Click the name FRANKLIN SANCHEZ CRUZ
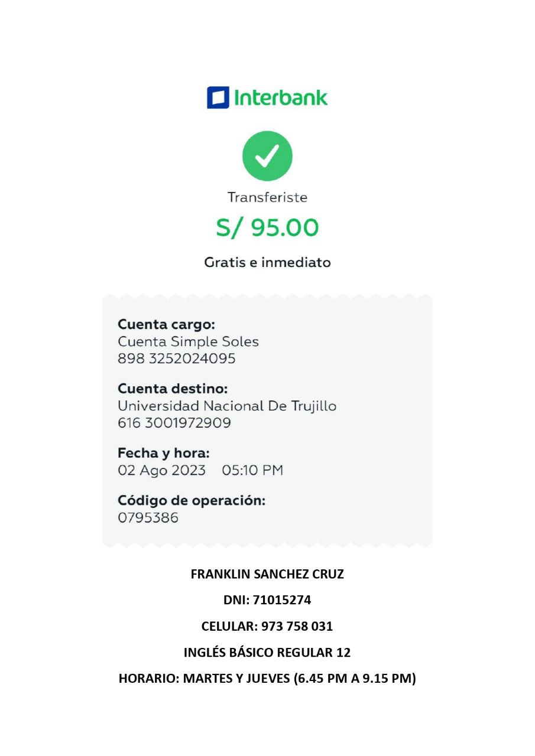The image size is (535, 756). tap(267, 574)
